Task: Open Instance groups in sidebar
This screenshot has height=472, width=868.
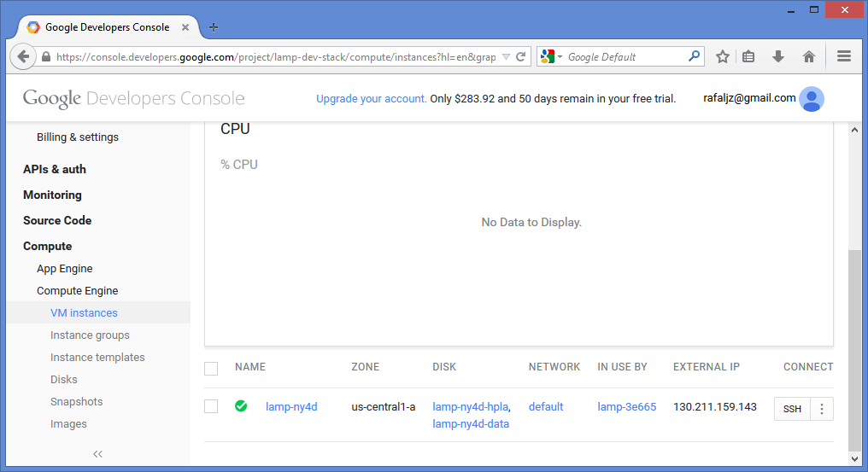Action: pyautogui.click(x=90, y=335)
